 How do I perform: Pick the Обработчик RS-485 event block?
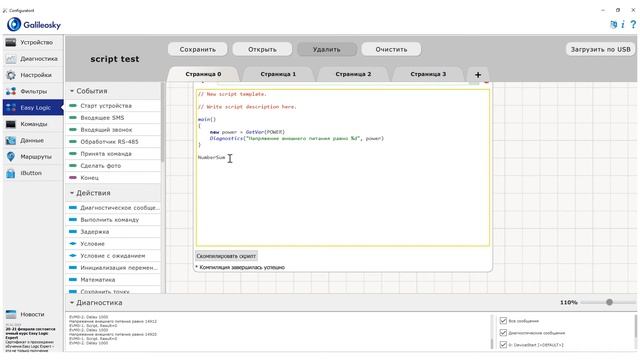[113, 142]
